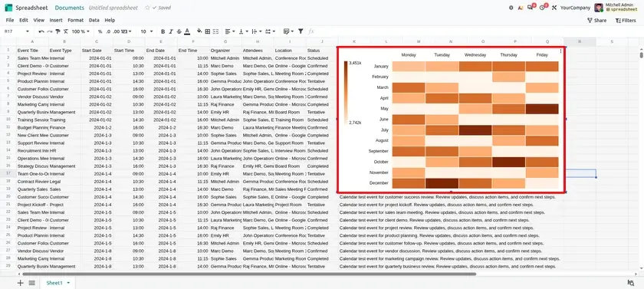The height and width of the screenshot is (289, 644).
Task: Select cell "Event Title" in header row
Action: [x=32, y=50]
